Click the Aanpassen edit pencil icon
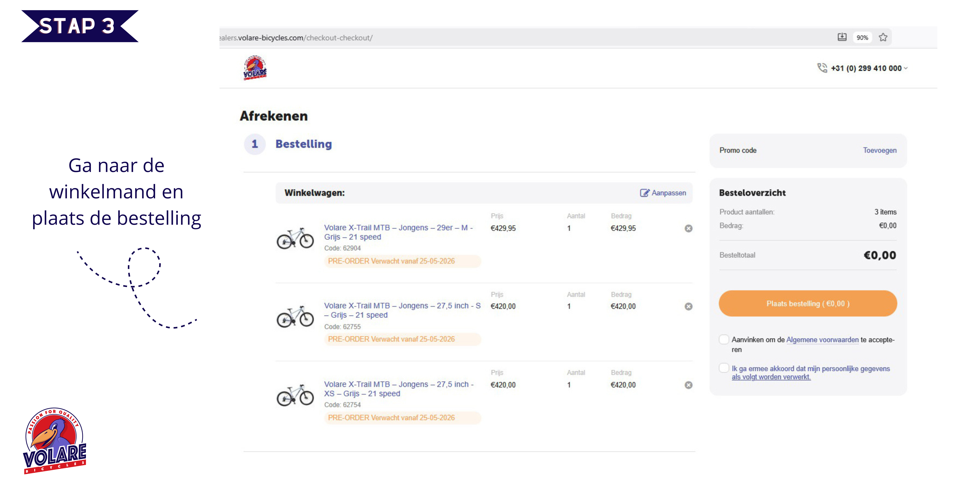This screenshot has height=490, width=980. click(644, 193)
